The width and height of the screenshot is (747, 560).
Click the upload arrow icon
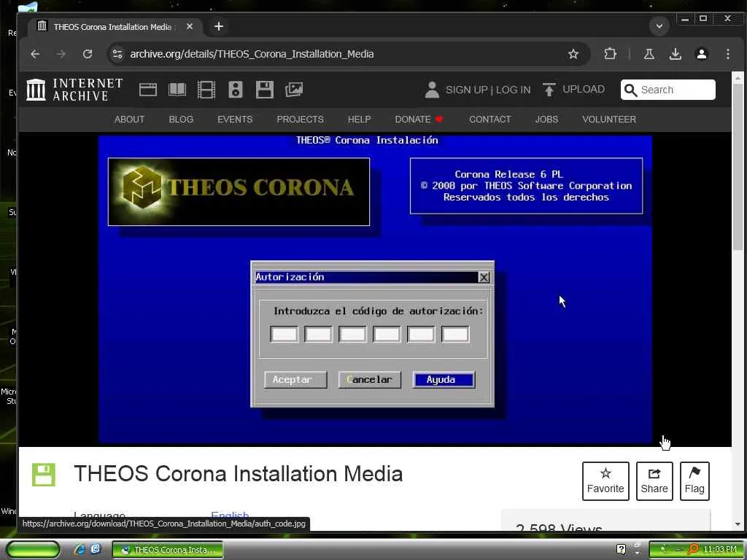(x=549, y=90)
